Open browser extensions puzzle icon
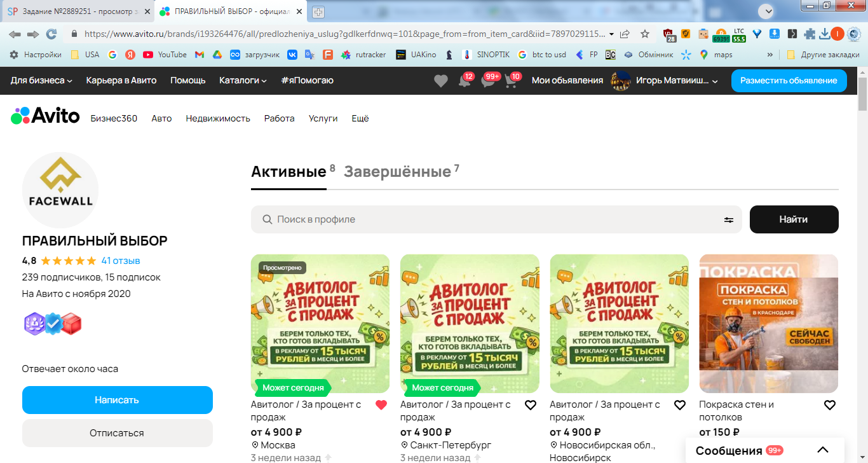Viewport: 868px width, 463px height. pyautogui.click(x=810, y=34)
